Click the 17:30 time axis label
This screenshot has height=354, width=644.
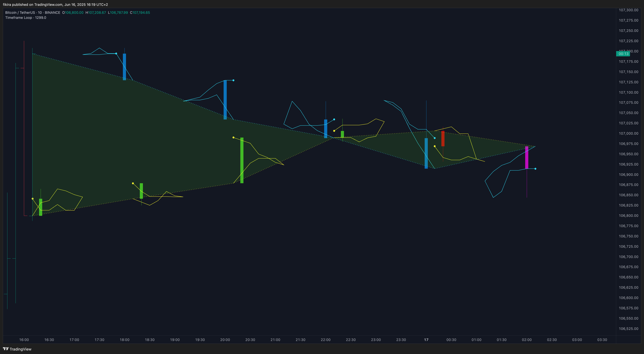tap(100, 340)
